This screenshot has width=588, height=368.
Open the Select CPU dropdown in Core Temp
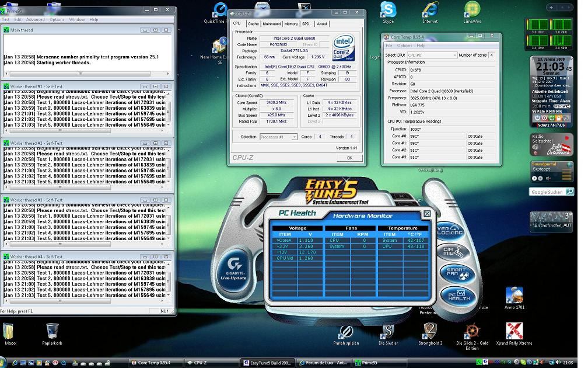(x=432, y=55)
